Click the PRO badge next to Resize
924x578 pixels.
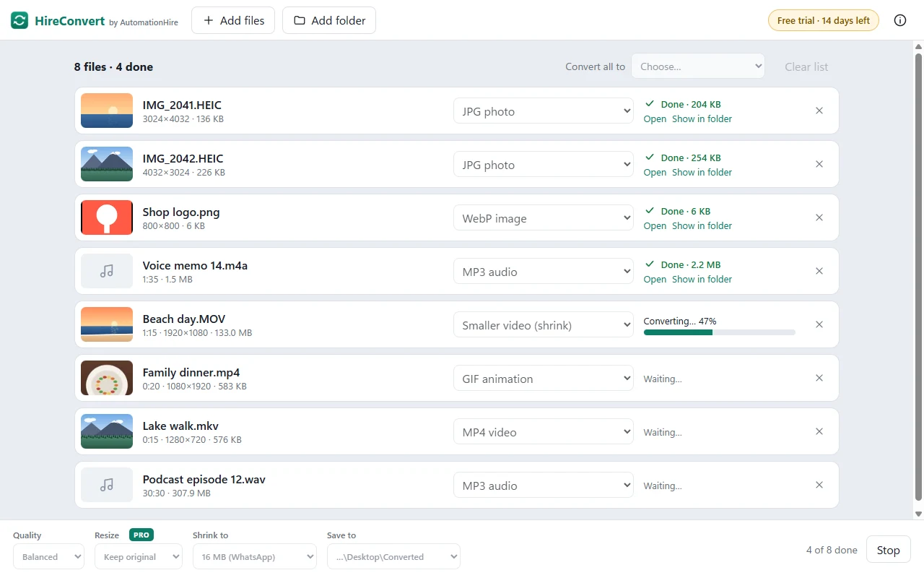coord(141,535)
